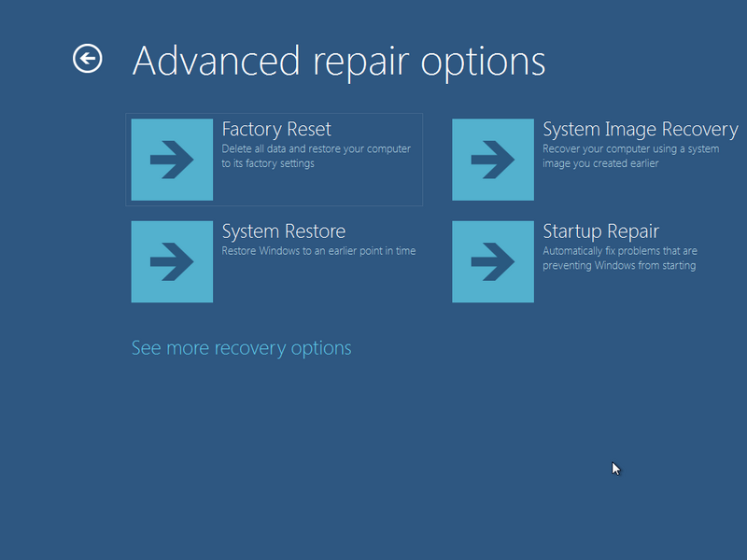The width and height of the screenshot is (747, 560).
Task: Click the Startup Repair arrow tile icon
Action: point(493,261)
